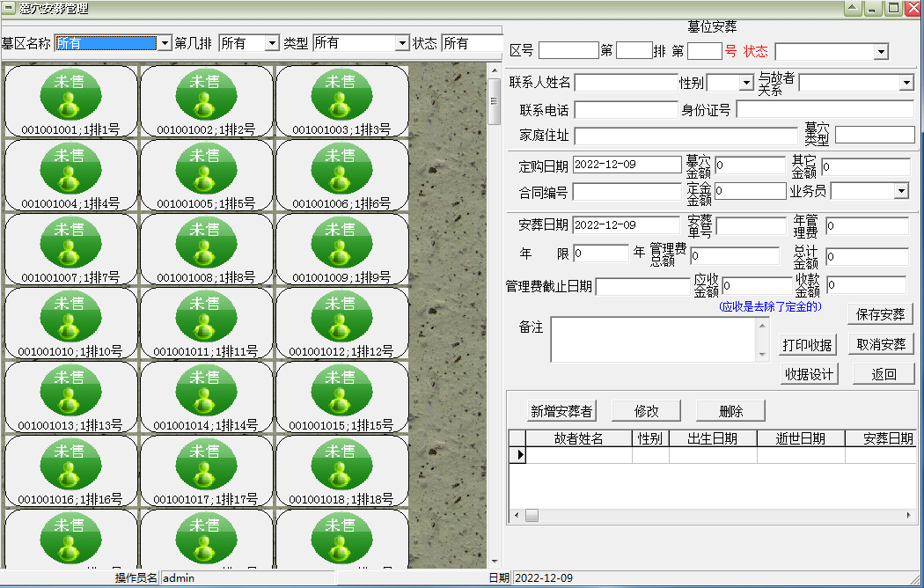Click the 备注 scrollbar down arrow
Image resolution: width=924 pixels, height=588 pixels.
point(763,355)
